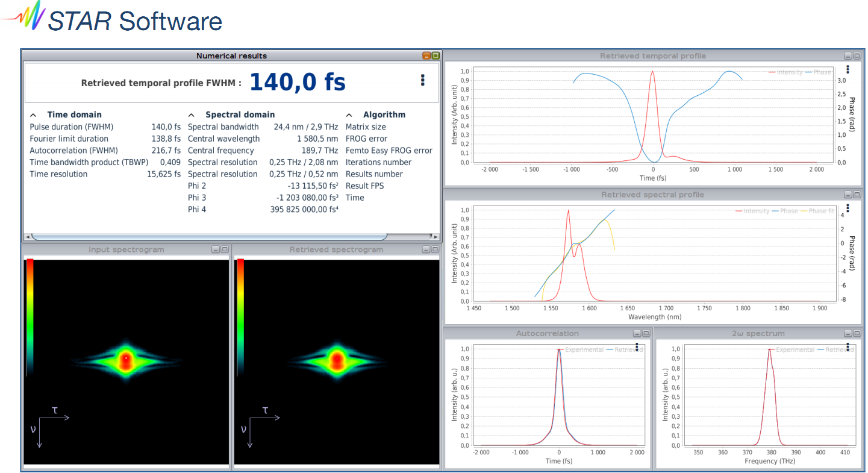Click the STAR Software logo icon
This screenshot has height=473, width=868.
24,16
